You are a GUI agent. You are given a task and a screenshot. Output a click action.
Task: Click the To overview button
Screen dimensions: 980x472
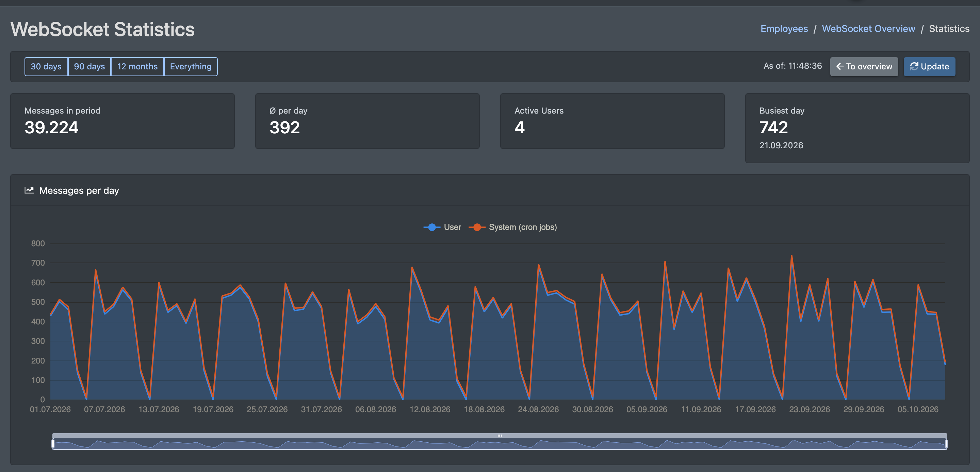[x=864, y=67]
